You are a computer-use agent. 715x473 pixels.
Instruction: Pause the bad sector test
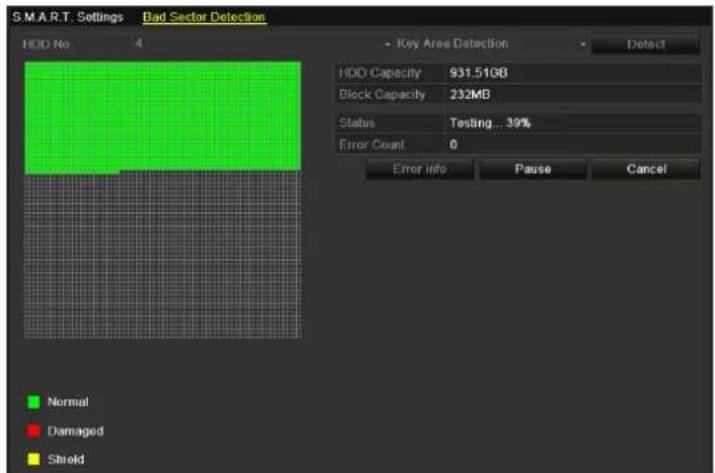(533, 169)
